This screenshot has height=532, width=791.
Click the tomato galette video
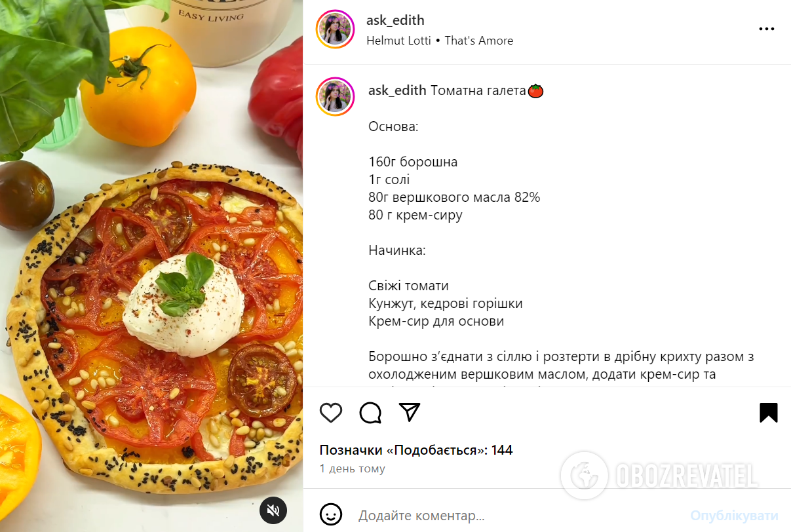[151, 266]
